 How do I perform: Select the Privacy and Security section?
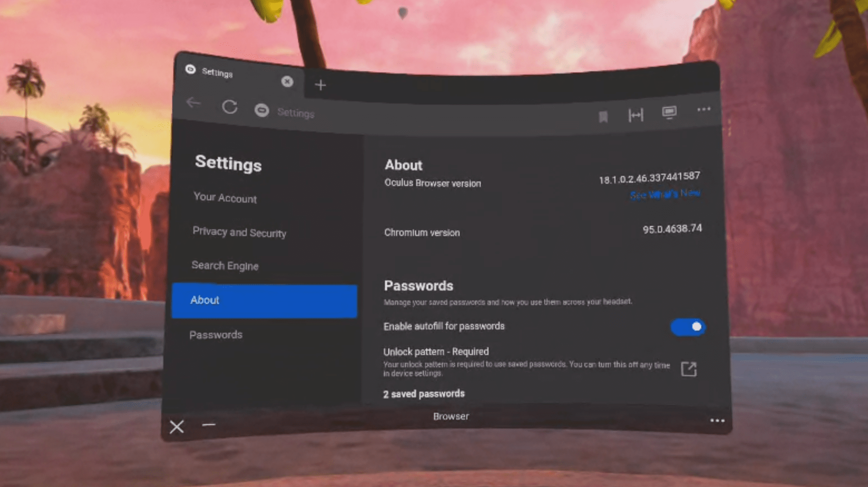[x=239, y=232]
